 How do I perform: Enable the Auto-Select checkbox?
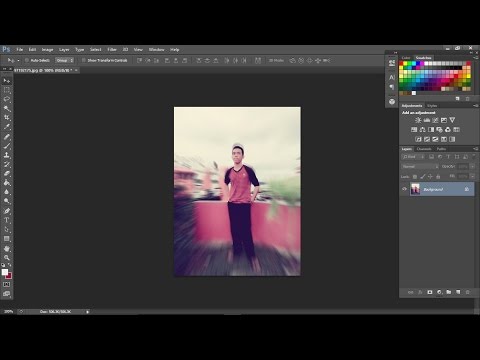(27, 60)
